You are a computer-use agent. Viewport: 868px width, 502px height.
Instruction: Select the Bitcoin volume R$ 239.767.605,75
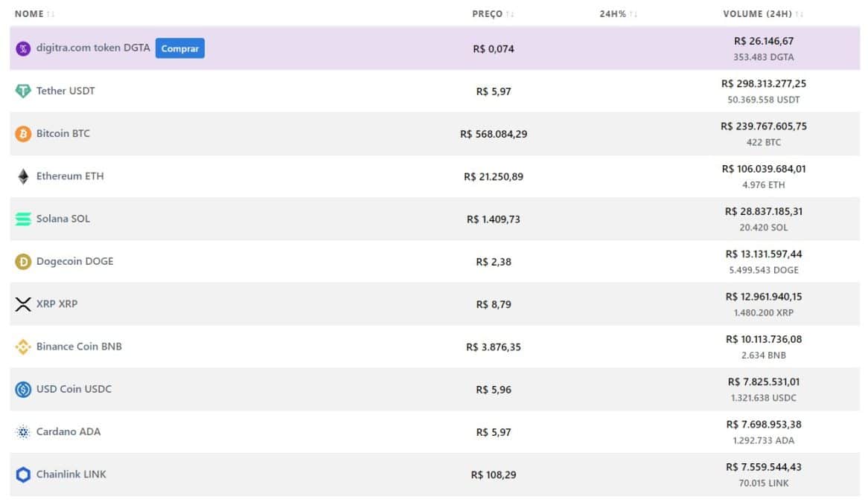coord(763,126)
